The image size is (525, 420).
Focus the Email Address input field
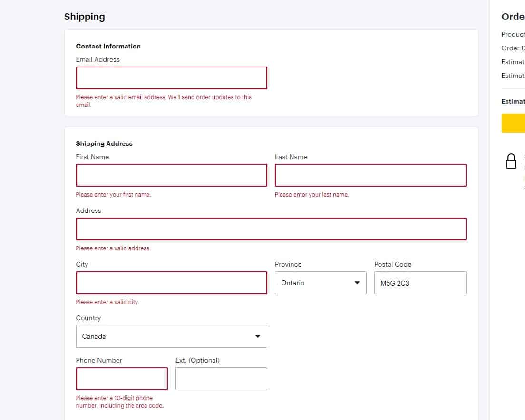(171, 78)
